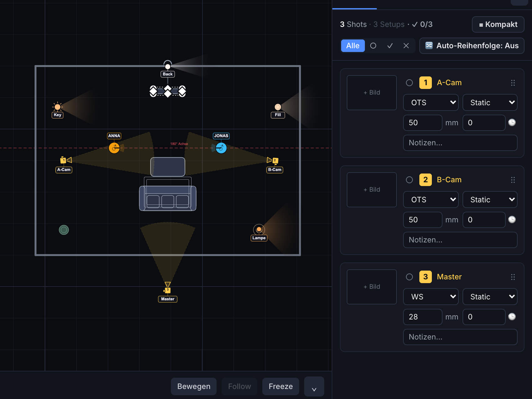The image size is (532, 399).
Task: Select the Master camera icon on floorplan
Action: [x=168, y=288]
